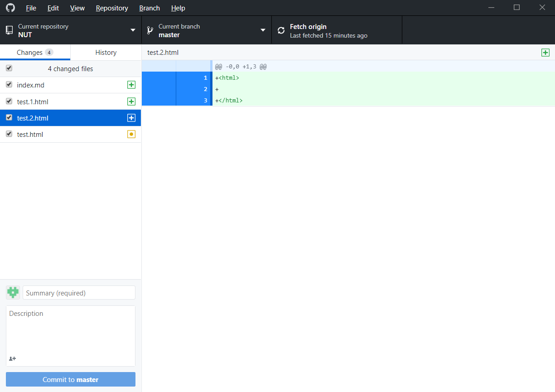Click the added-file icon for index.md
555x392 pixels.
(x=131, y=85)
